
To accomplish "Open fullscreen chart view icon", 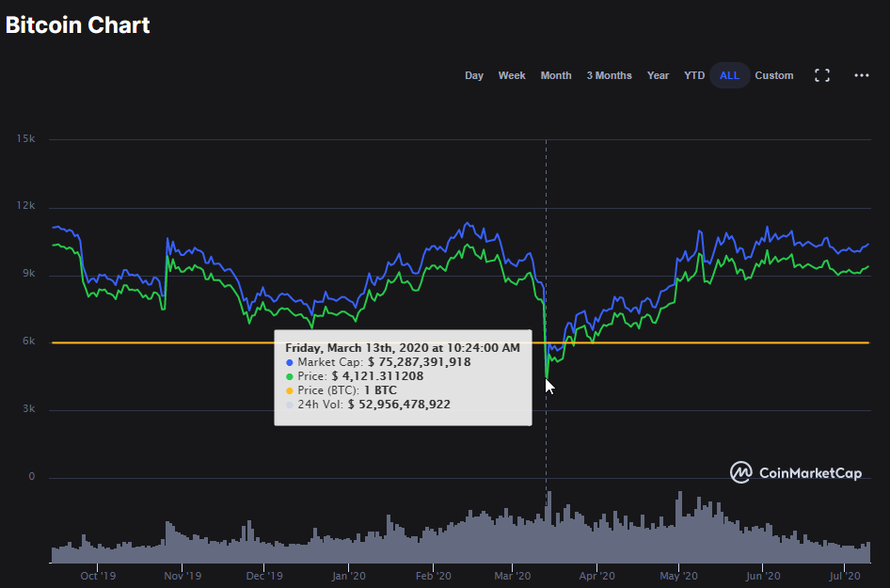I will (x=822, y=75).
